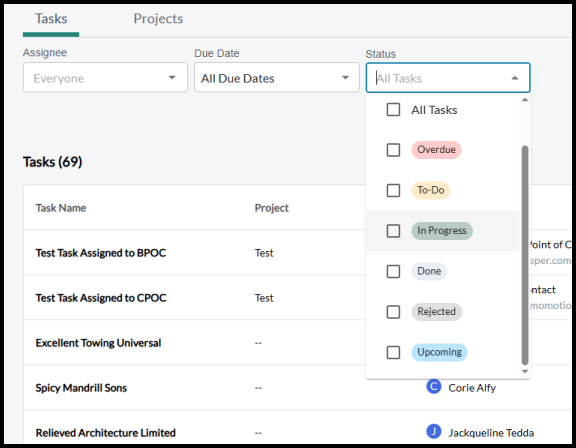576x448 pixels.
Task: Select the Overdue status badge
Action: tap(436, 150)
